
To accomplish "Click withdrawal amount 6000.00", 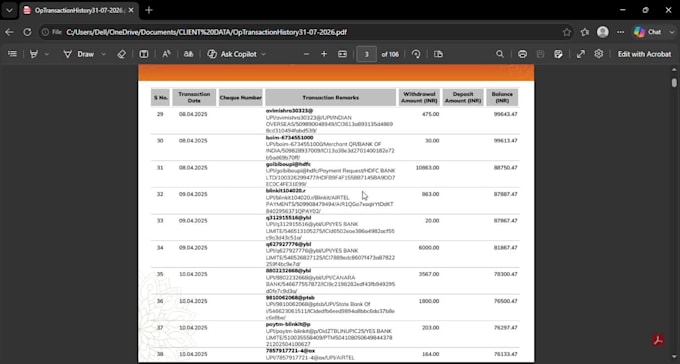I will (x=428, y=248).
